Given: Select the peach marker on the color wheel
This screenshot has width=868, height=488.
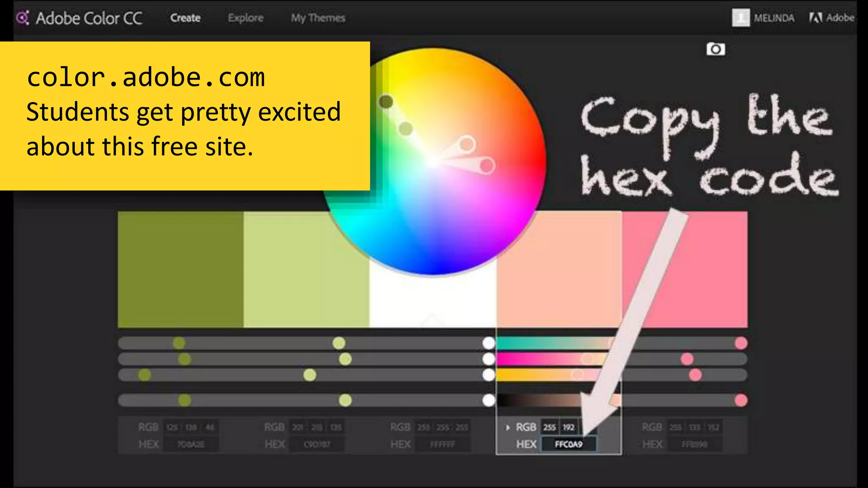Looking at the screenshot, I should click(467, 144).
